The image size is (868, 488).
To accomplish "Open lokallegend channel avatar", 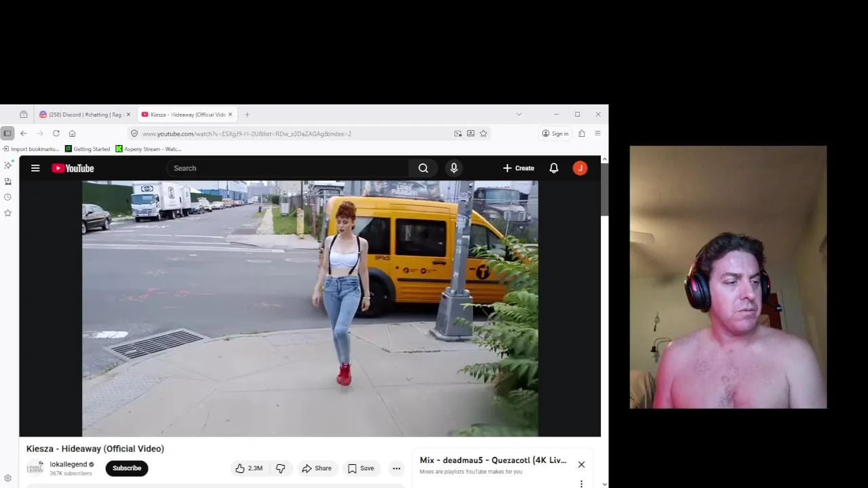I will coord(35,468).
